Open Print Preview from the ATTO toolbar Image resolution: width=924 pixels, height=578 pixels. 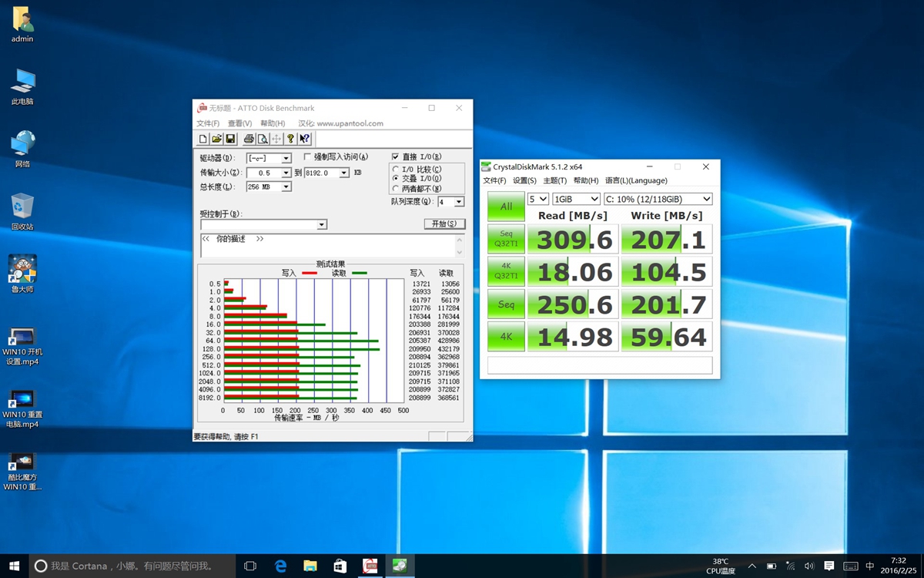coord(263,139)
